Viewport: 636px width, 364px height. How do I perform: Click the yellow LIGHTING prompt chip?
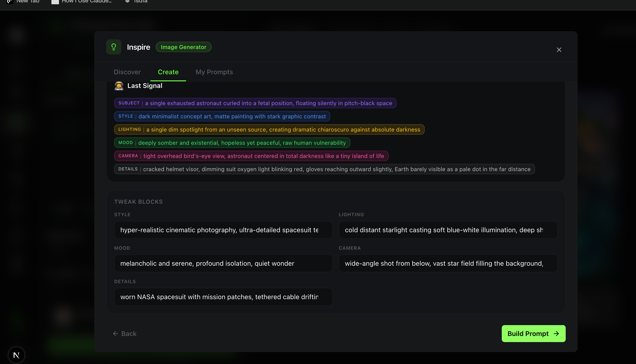tap(269, 129)
